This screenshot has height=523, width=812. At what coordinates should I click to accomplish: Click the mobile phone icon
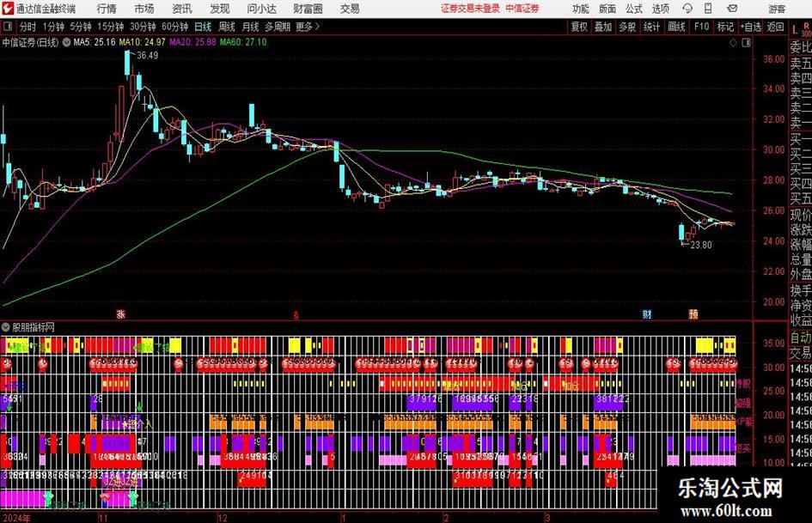pyautogui.click(x=708, y=9)
